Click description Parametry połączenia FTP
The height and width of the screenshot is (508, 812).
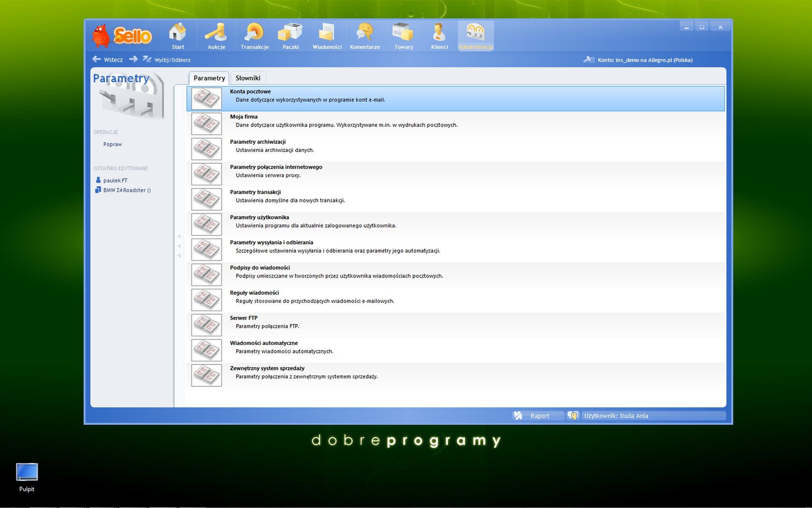[x=267, y=326]
